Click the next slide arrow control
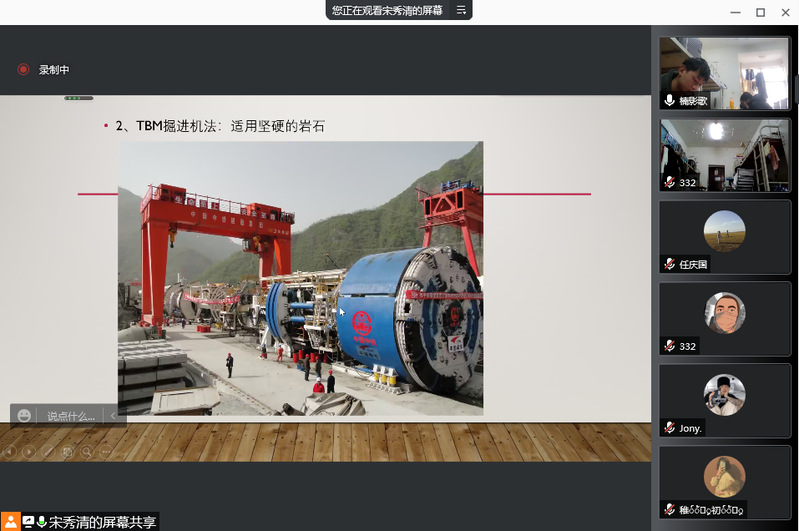 (29, 452)
